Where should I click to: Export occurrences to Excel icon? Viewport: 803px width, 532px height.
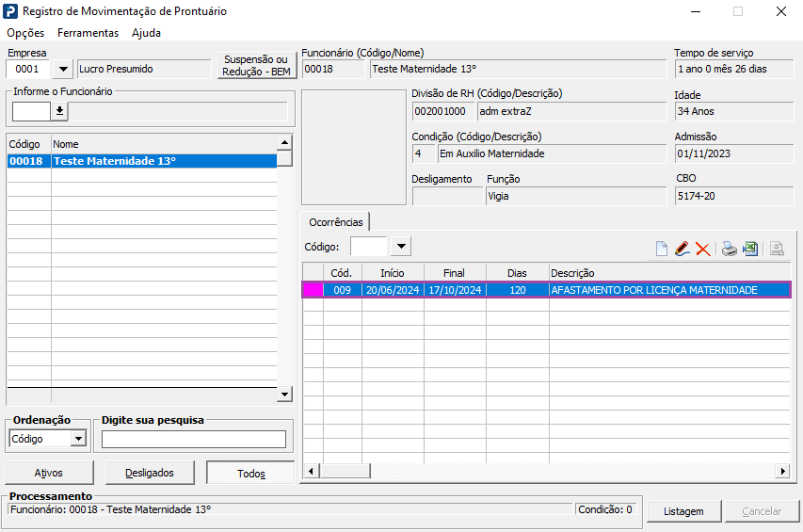pos(750,249)
